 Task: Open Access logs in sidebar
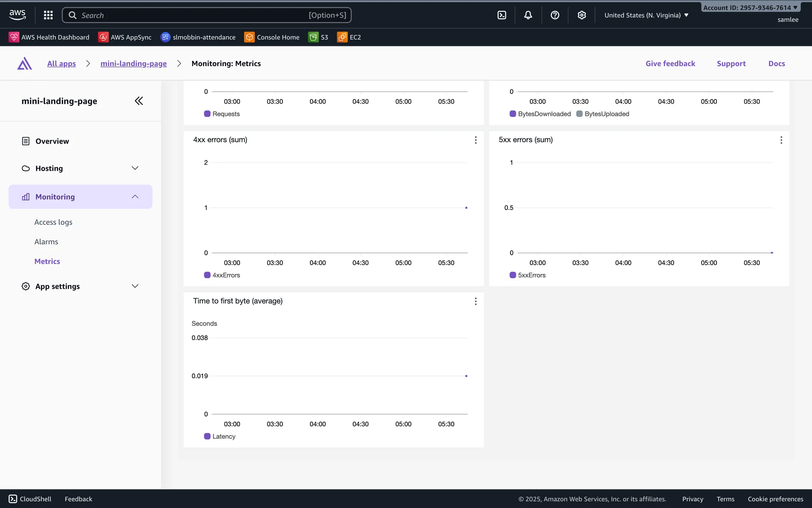[x=53, y=222]
